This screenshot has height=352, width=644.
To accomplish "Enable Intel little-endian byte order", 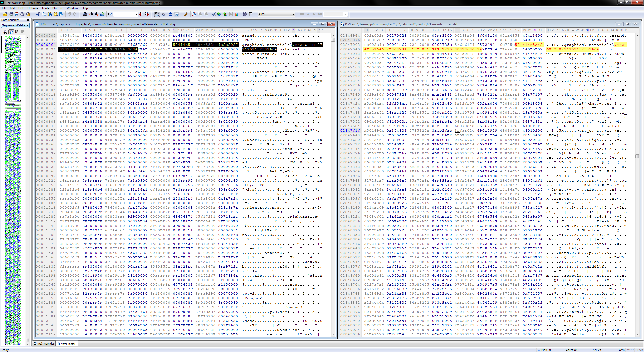I will pyautogui.click(x=177, y=14).
